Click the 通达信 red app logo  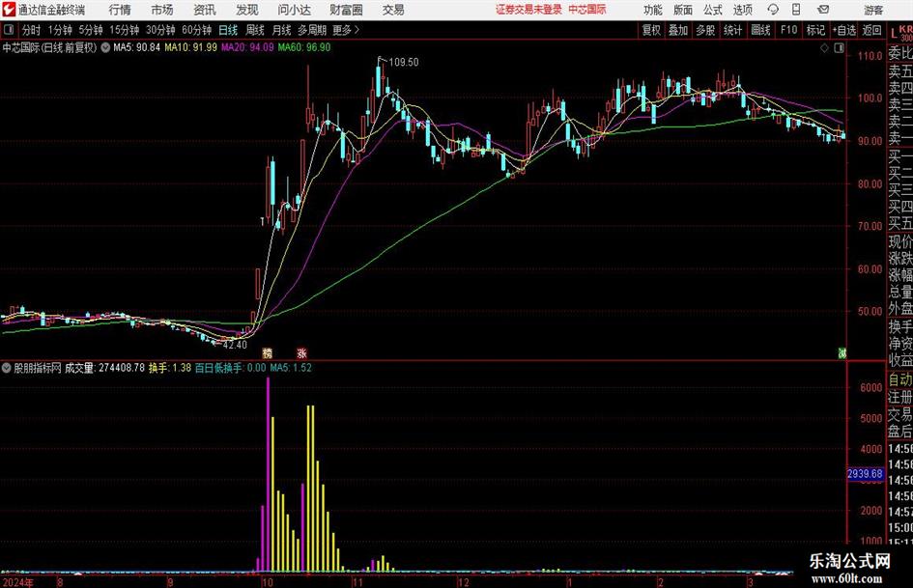tap(8, 10)
